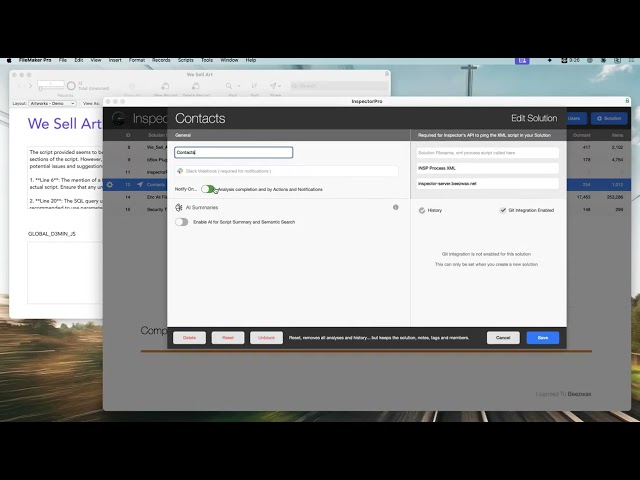Screen dimensions: 640x480
Task: Open the Layout dropdown showing Artworks - Demo
Action: 52,104
